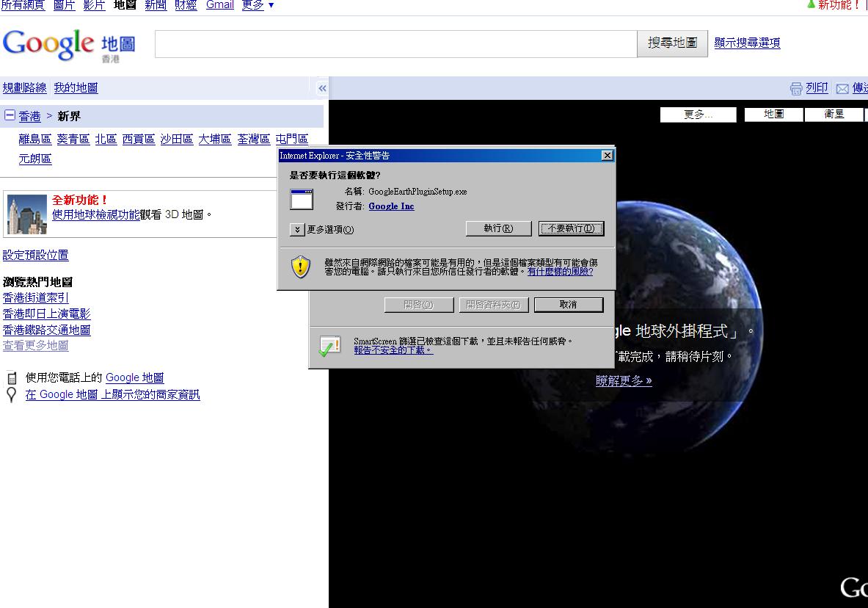
Task: Click the 搜尋地圖 search button
Action: point(672,43)
